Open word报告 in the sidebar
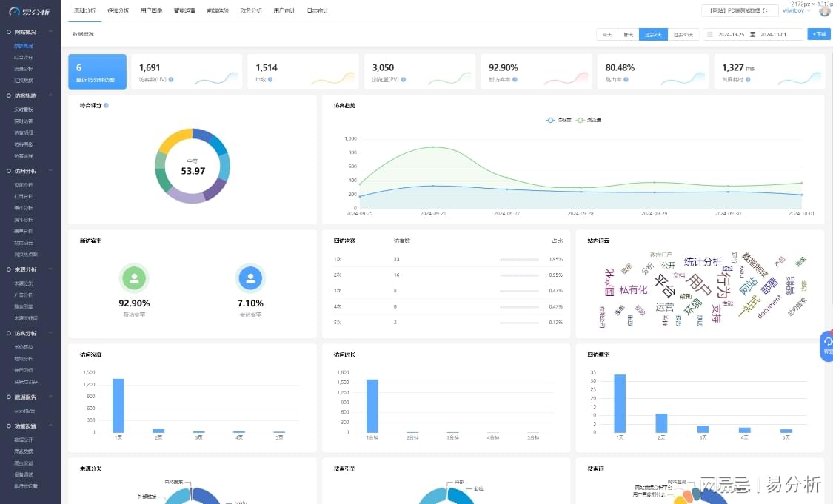833x504 pixels. click(x=24, y=411)
